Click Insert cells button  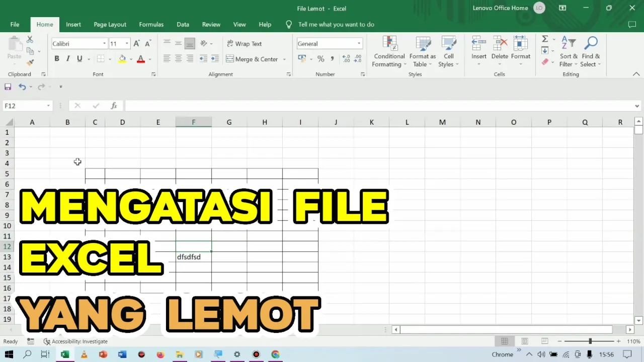(479, 52)
